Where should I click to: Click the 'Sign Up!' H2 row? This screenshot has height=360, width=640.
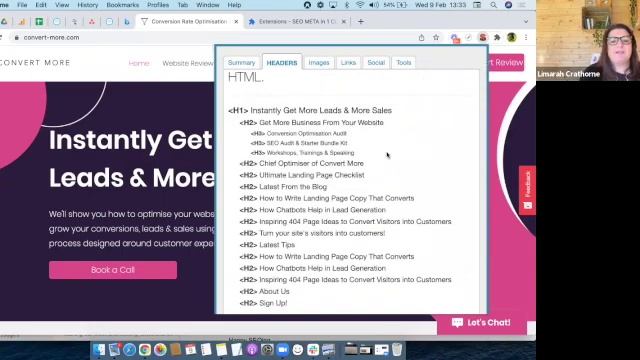click(263, 303)
